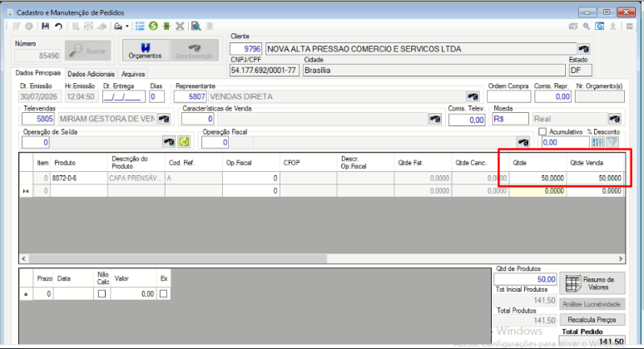This screenshot has height=349, width=644.
Task: Click the Cliente code field 9796
Action: click(245, 49)
